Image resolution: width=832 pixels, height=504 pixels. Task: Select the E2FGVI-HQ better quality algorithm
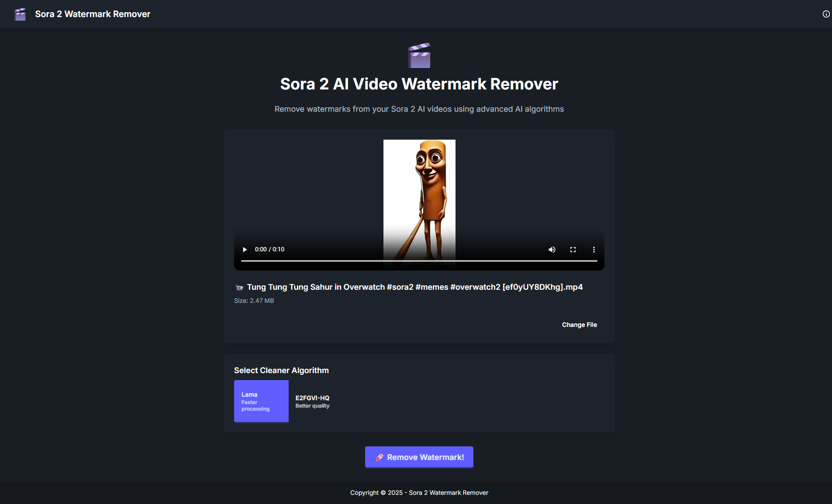[312, 401]
